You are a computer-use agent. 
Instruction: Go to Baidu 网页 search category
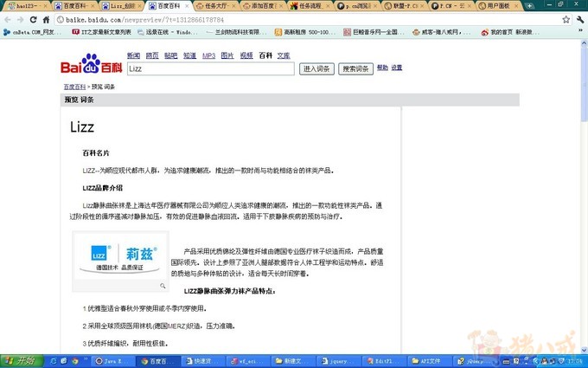click(x=152, y=55)
